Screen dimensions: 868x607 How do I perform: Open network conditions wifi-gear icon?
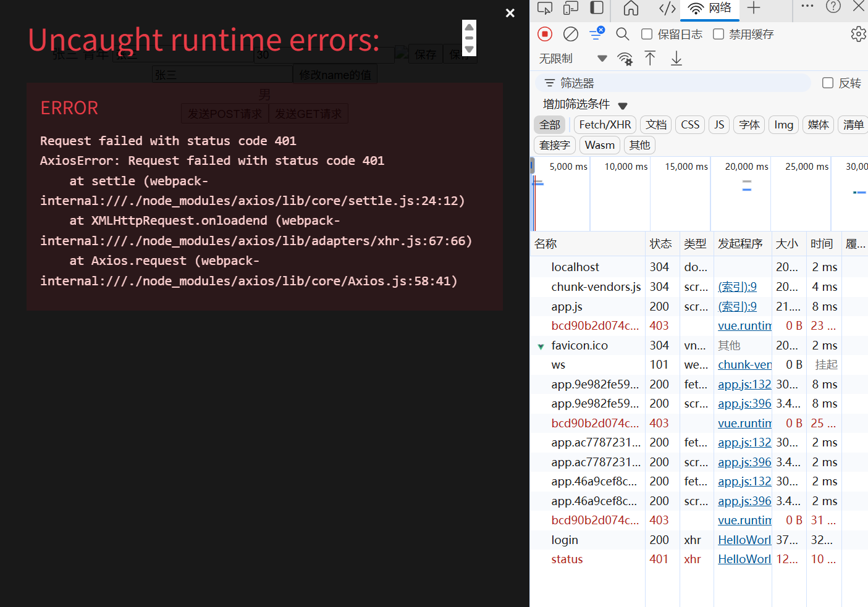point(625,59)
